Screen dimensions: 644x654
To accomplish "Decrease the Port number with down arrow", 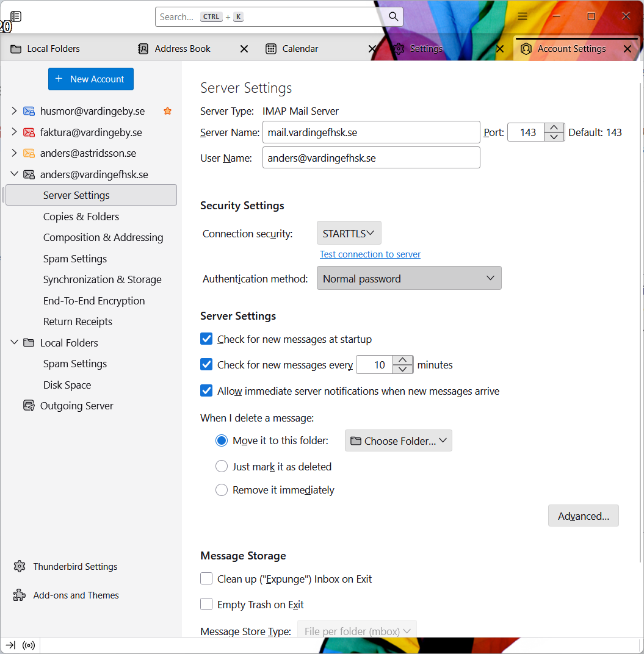I will coord(554,137).
